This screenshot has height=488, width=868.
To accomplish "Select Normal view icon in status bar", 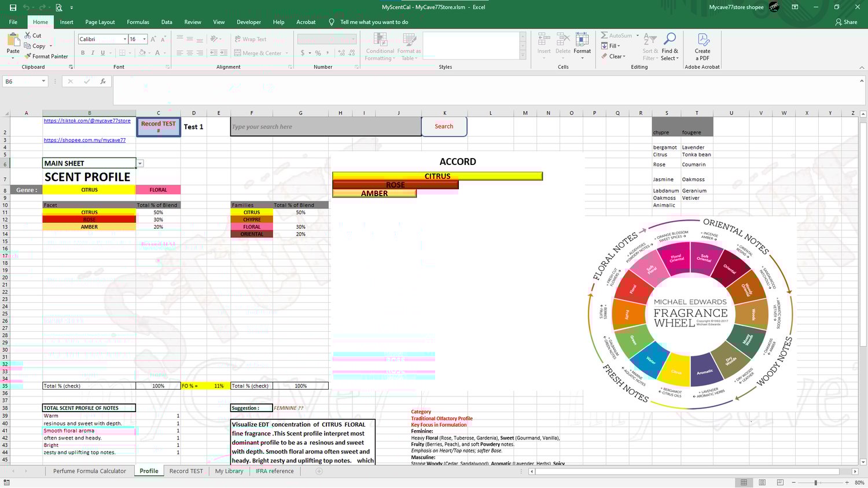I will coord(744,482).
